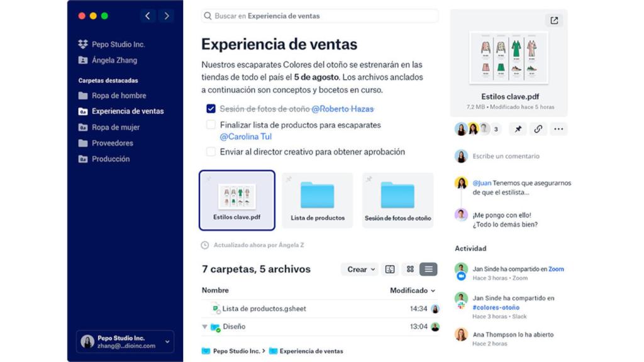Switch to grid view of files

tap(410, 269)
